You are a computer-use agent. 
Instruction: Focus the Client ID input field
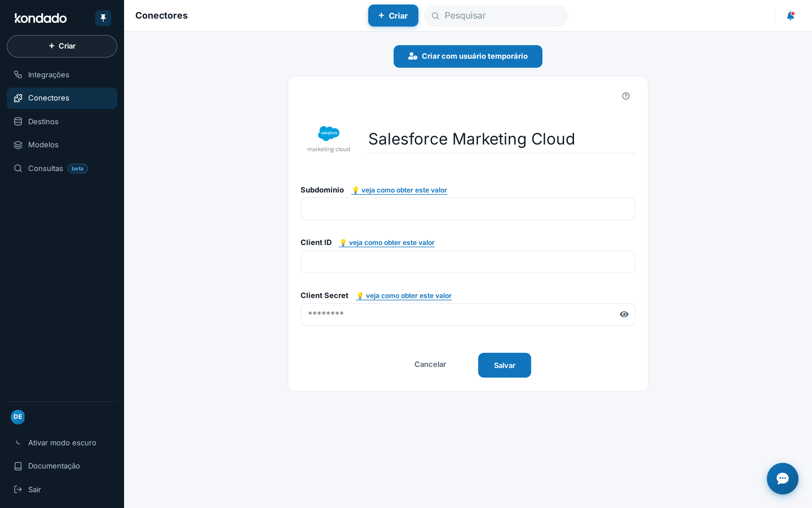point(468,262)
